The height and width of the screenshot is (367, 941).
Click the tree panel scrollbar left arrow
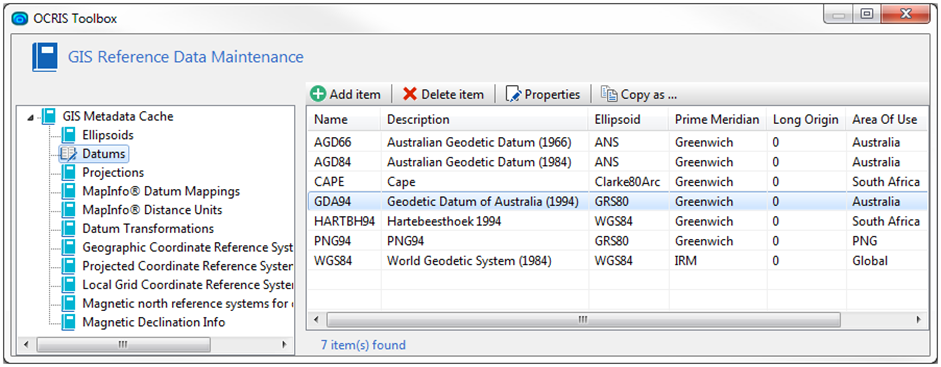pyautogui.click(x=26, y=344)
